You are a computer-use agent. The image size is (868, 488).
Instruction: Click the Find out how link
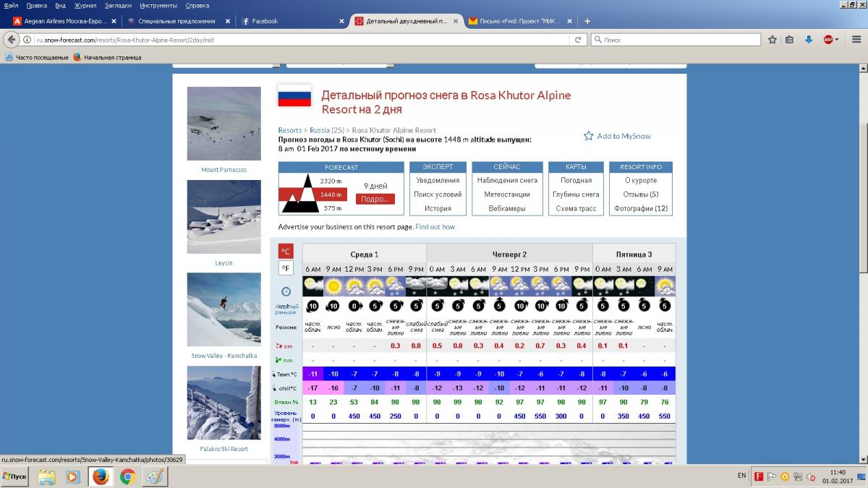pyautogui.click(x=435, y=227)
